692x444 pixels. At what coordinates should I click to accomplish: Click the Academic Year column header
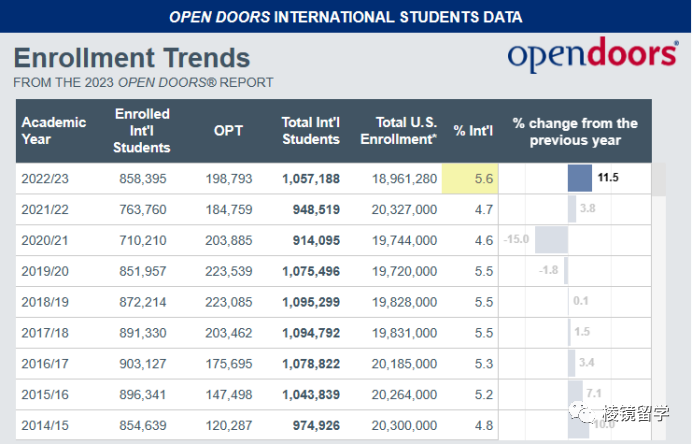coord(53,131)
